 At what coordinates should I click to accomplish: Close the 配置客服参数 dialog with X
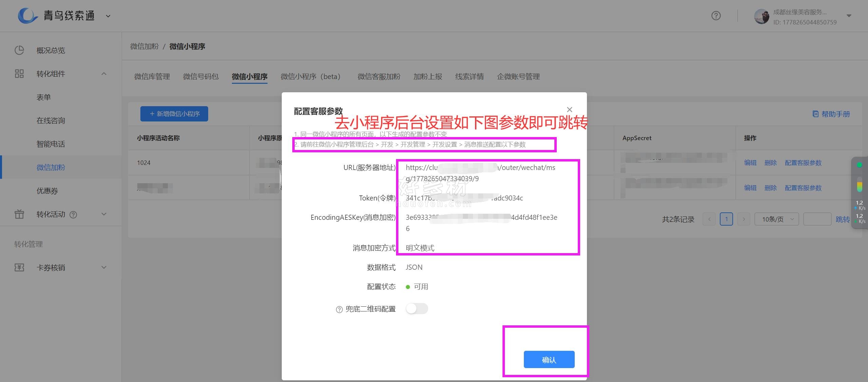[x=570, y=110]
